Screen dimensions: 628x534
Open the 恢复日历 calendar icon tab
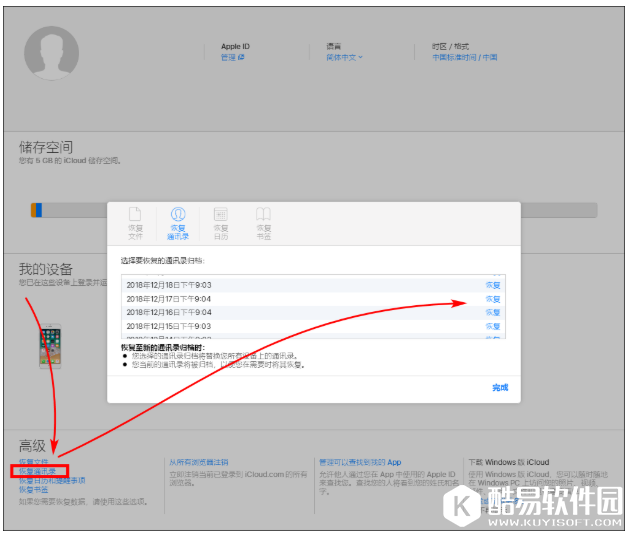[x=221, y=220]
